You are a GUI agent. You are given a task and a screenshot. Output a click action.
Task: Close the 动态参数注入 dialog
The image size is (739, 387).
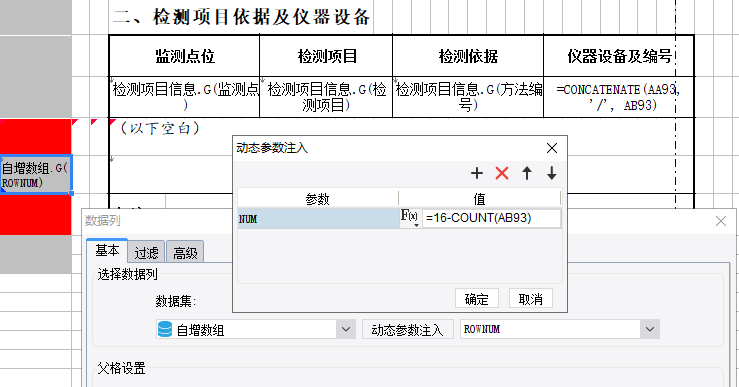coord(552,148)
